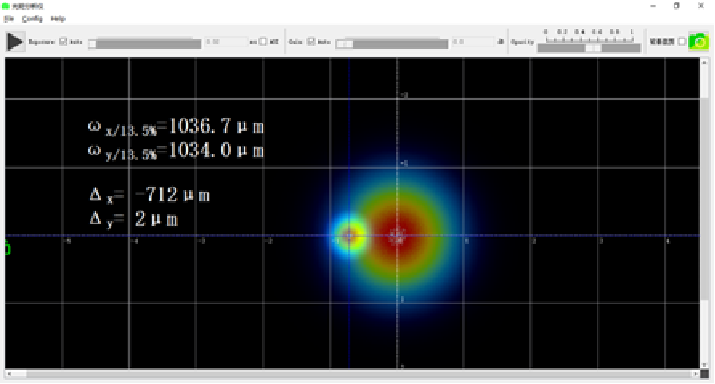Capture a snapshot with the green camera icon
Image resolution: width=715 pixels, height=384 pixels.
[698, 42]
